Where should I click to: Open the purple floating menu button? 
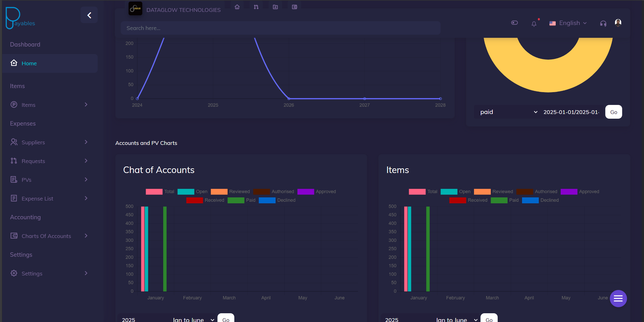618,299
